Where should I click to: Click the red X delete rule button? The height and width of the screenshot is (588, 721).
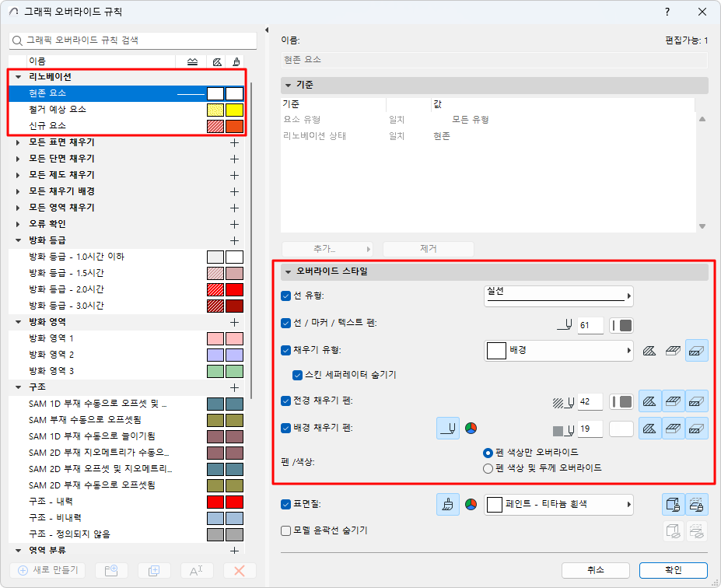239,571
